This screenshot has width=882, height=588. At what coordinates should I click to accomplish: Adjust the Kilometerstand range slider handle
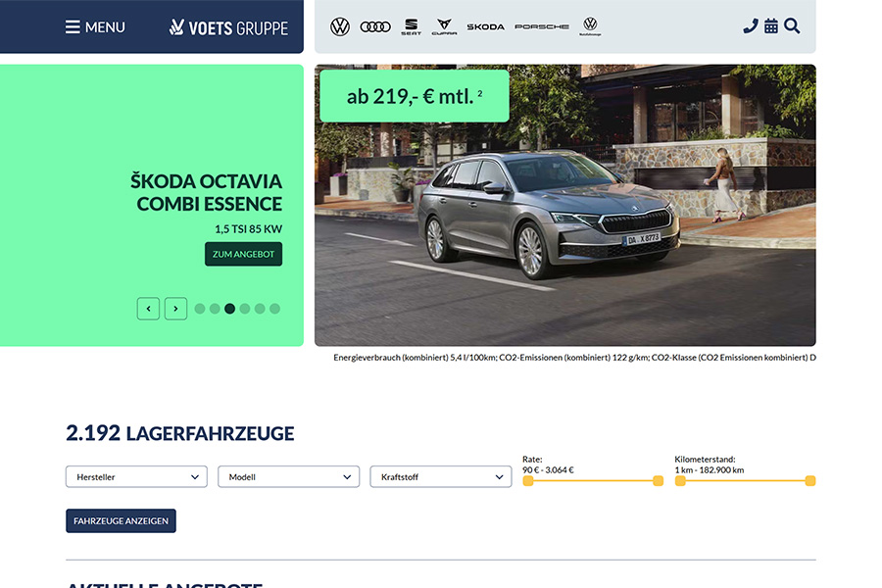click(x=809, y=481)
